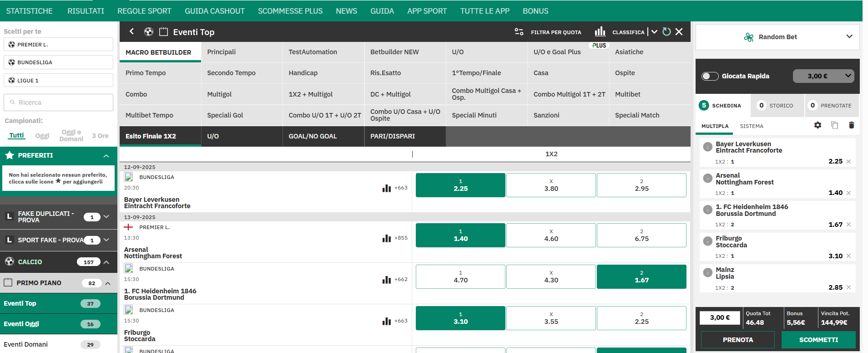This screenshot has height=353, width=868.
Task: Click the trash icon to empty the betslip
Action: click(x=851, y=125)
